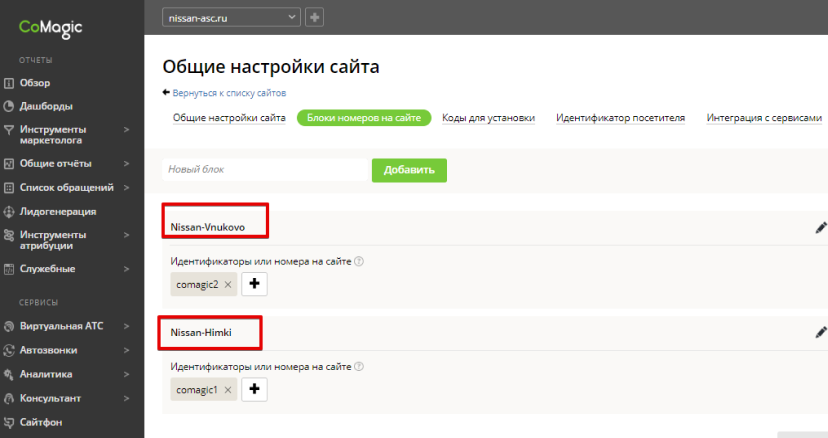This screenshot has height=438, width=828.
Task: Click the comagic1 identifier label
Action: click(196, 389)
